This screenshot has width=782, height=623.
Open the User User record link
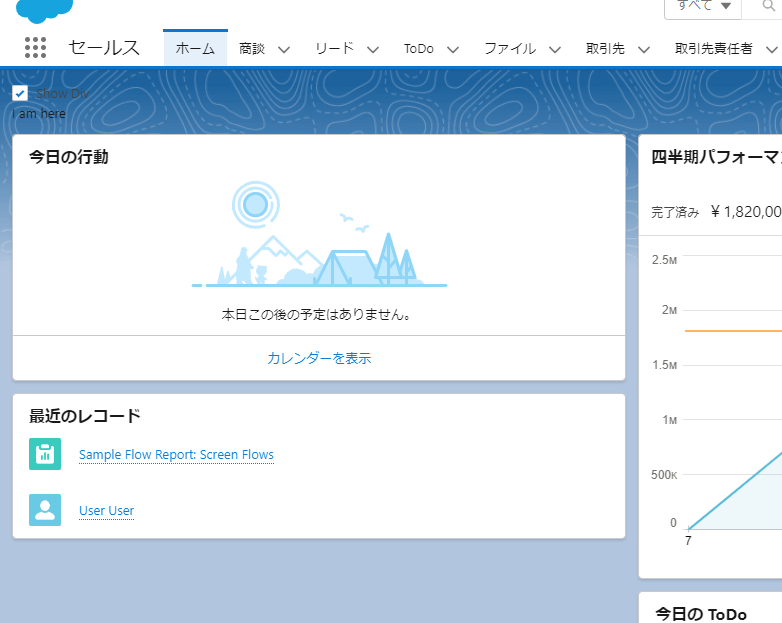[107, 511]
